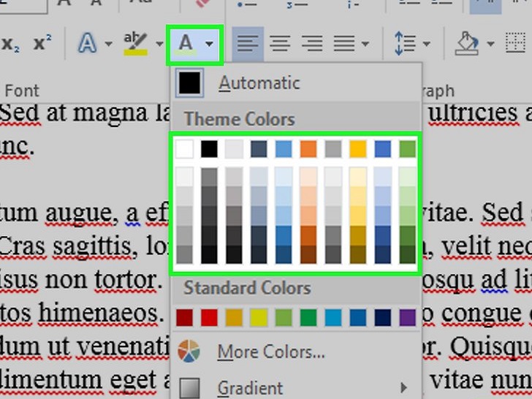Choose Automatic font color
The image size is (532, 399).
(258, 83)
